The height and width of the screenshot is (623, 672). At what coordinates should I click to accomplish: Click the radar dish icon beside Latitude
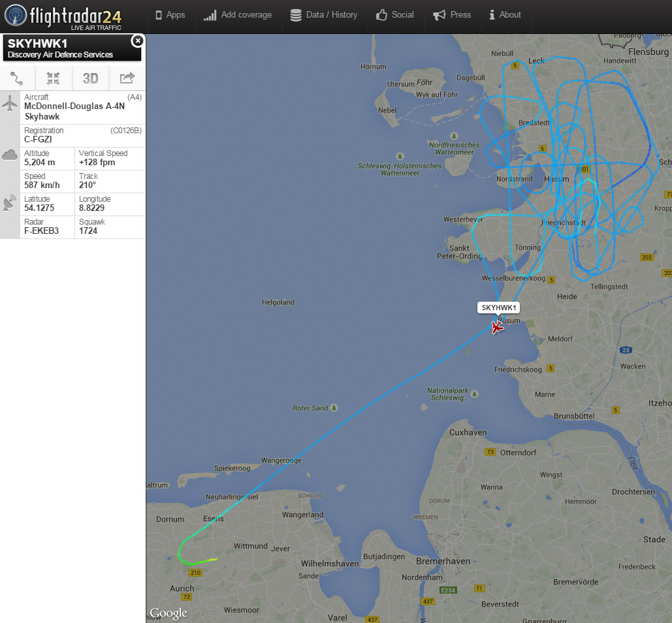click(x=9, y=202)
